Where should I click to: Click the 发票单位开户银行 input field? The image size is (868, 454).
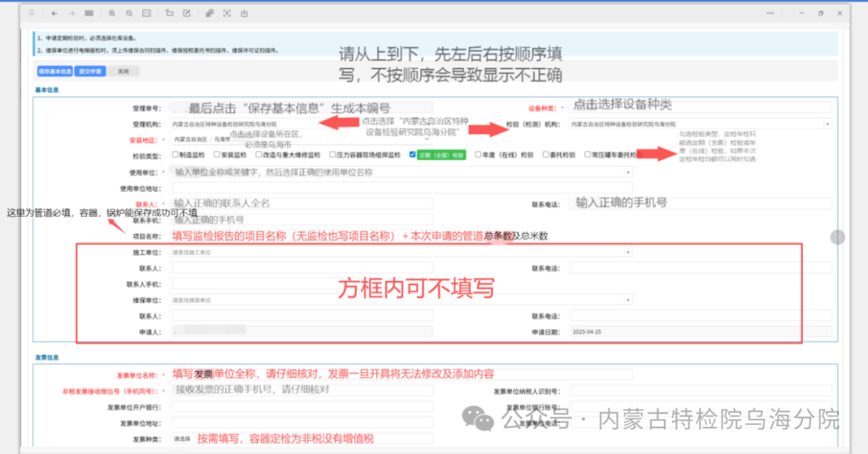(x=301, y=407)
